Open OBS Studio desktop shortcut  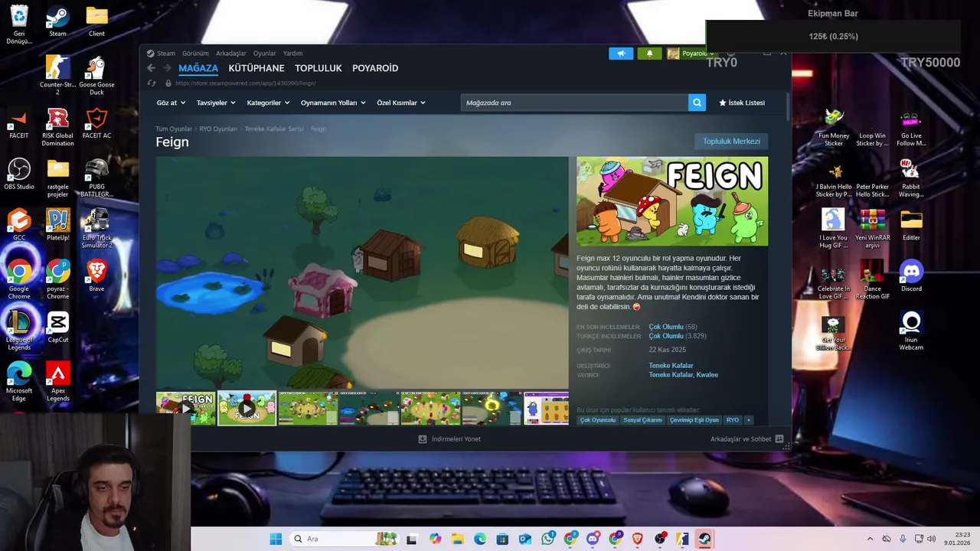pyautogui.click(x=19, y=174)
